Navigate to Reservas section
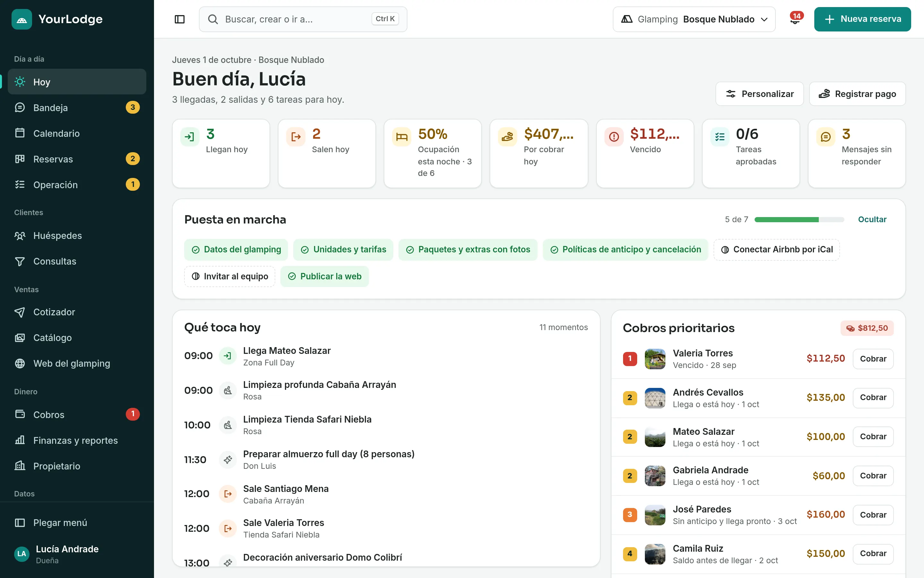Screen dimensions: 924x578 click(77, 159)
